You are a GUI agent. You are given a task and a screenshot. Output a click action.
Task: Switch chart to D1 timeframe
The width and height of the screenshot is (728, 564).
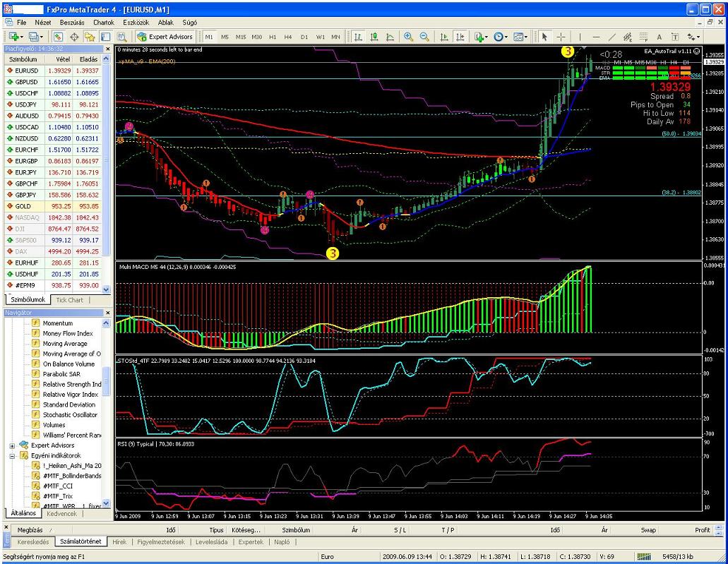pos(304,37)
